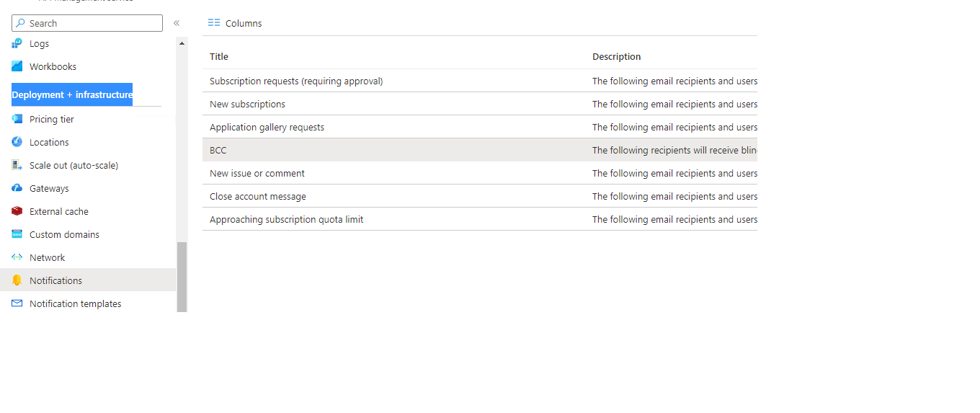Click the Network arrows icon
The width and height of the screenshot is (980, 413).
tap(17, 257)
